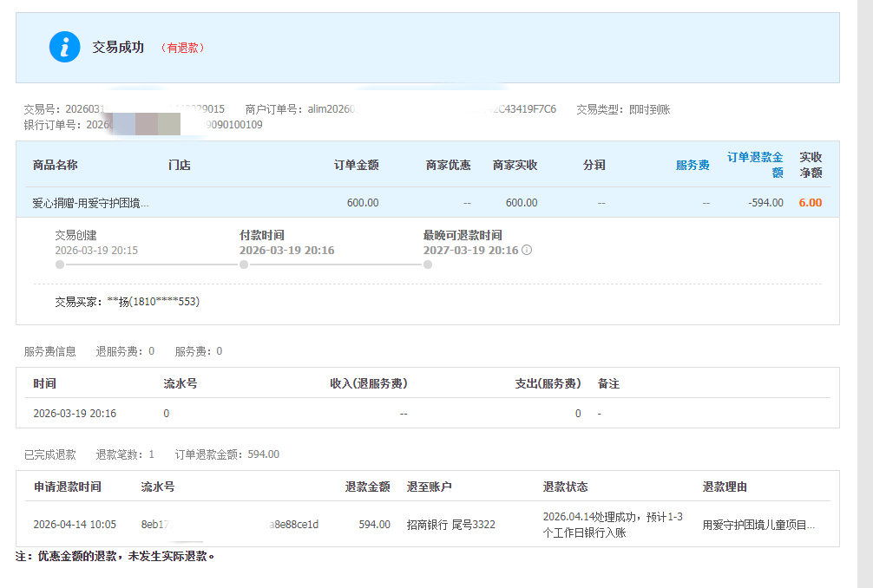Click the refund amount -594.00 cell
Image resolution: width=873 pixels, height=588 pixels.
pyautogui.click(x=765, y=202)
